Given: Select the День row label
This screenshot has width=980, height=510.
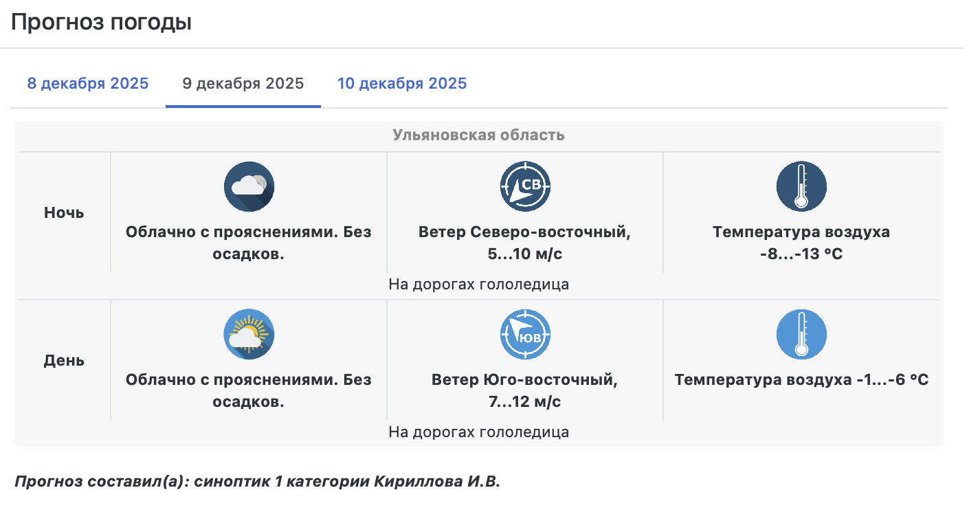Looking at the screenshot, I should (64, 361).
